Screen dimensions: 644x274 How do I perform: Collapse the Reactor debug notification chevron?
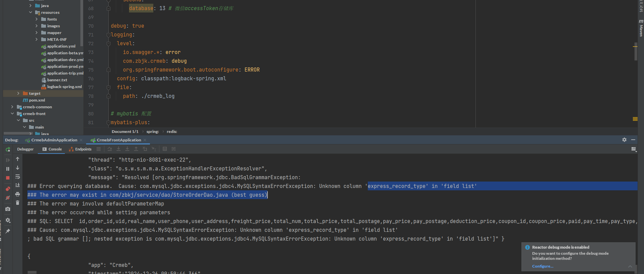click(x=630, y=267)
